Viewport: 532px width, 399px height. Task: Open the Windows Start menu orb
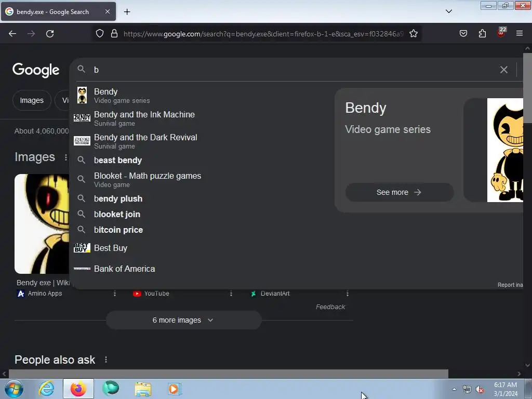[x=14, y=389]
